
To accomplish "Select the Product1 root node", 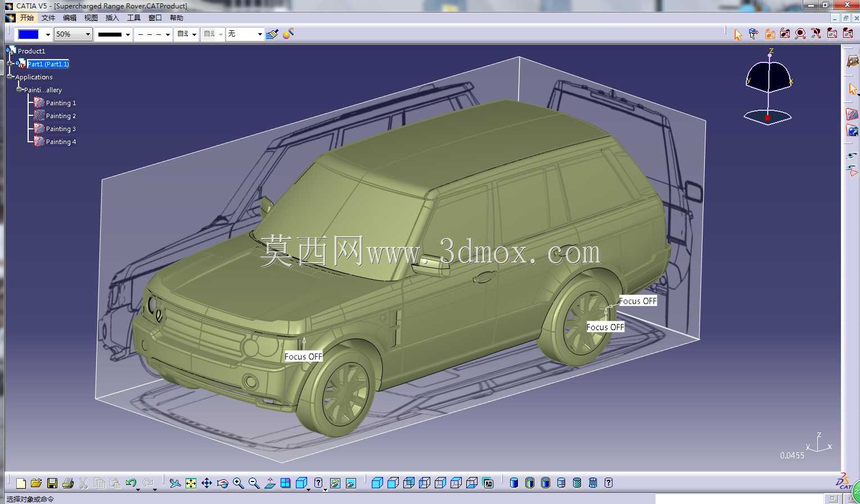I will [31, 51].
